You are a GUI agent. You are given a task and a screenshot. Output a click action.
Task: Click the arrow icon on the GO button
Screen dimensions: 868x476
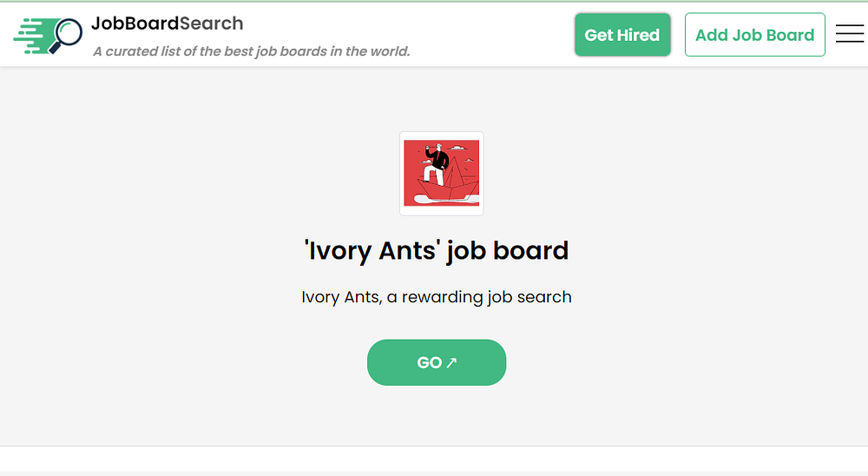[451, 363]
